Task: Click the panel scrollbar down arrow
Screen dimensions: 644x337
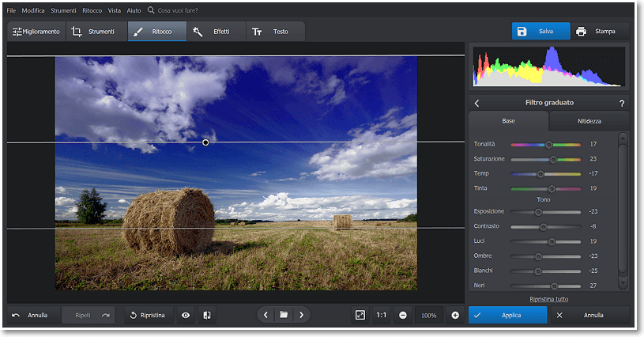Action: 623,282
